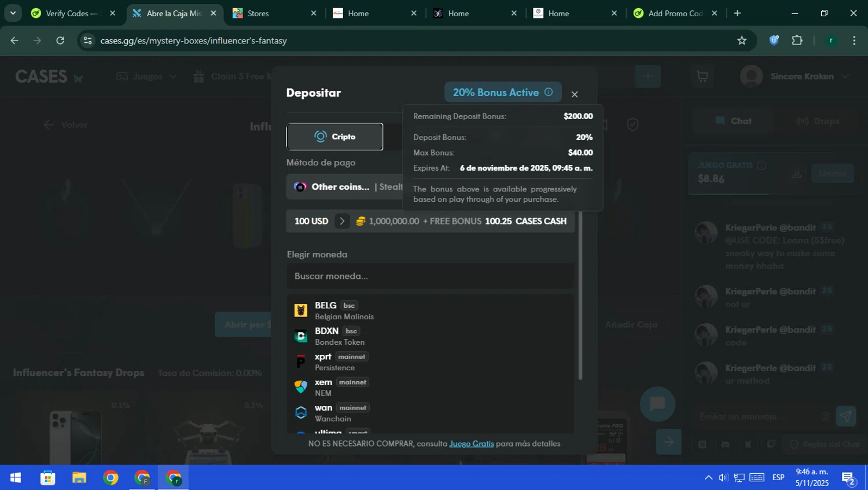Click the Añadir Caja button
868x490 pixels.
631,325
